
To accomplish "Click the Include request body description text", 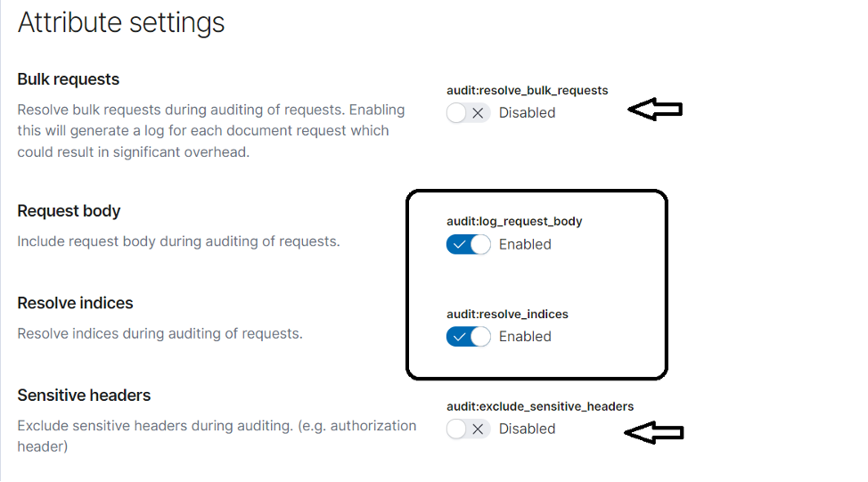I will click(x=178, y=241).
